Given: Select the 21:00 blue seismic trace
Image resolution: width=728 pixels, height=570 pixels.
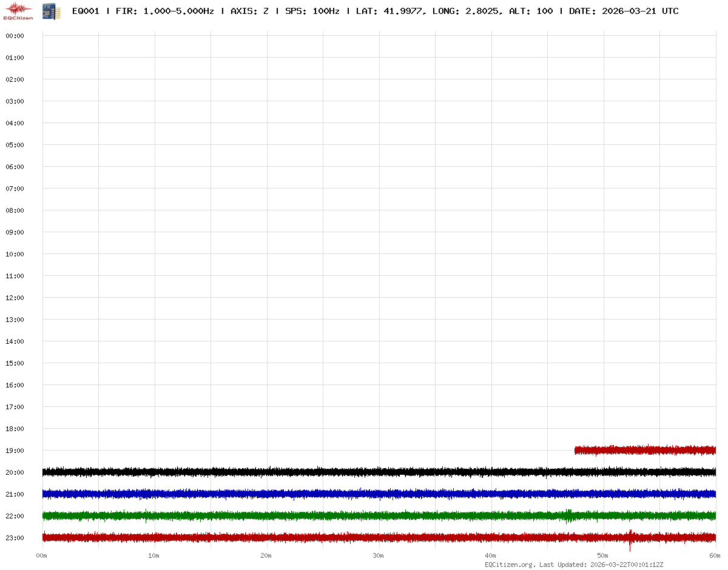Looking at the screenshot, I should [303, 494].
